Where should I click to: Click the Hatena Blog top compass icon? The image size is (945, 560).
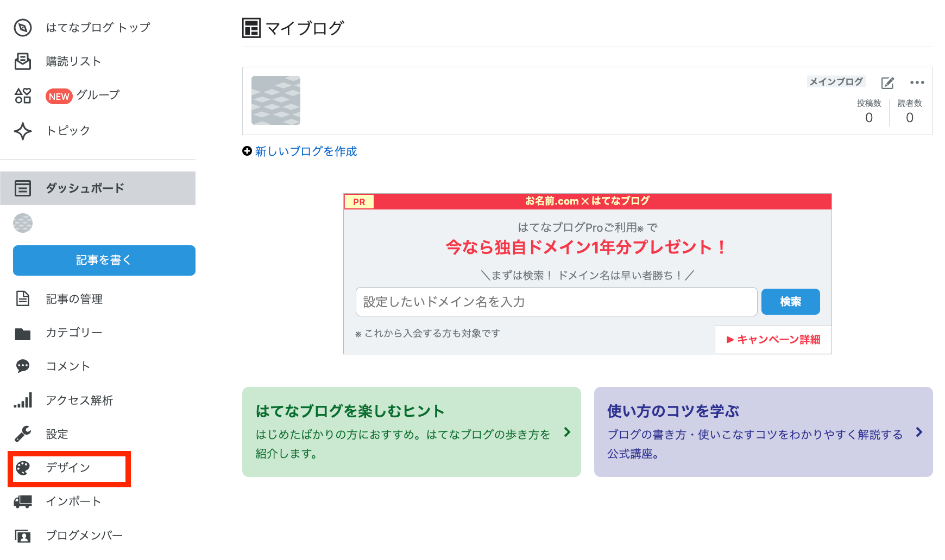click(23, 28)
